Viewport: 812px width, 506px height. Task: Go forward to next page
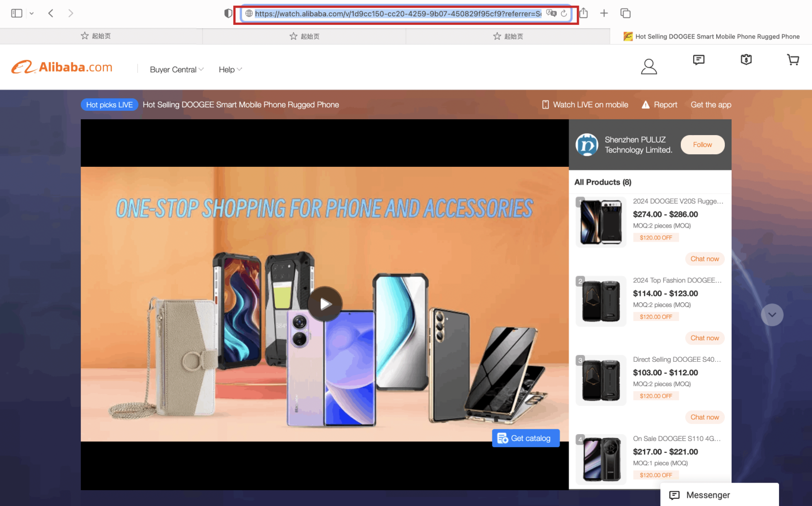click(70, 13)
